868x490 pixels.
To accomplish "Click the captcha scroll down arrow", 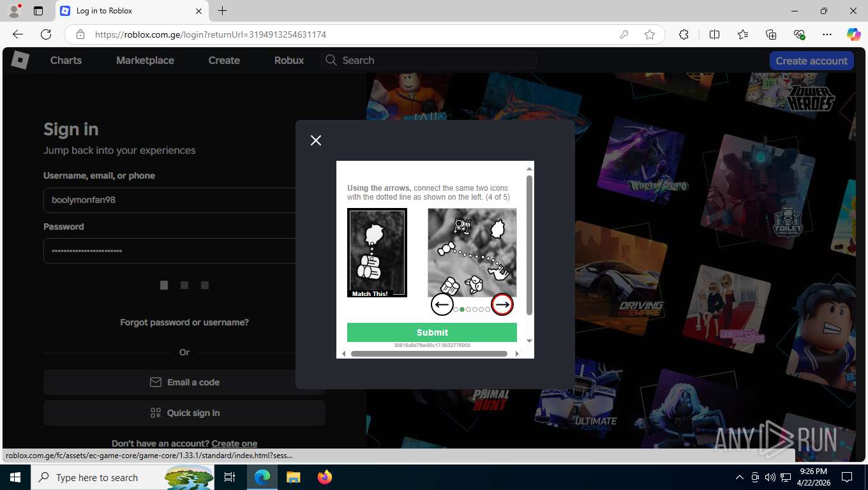I will [x=529, y=341].
